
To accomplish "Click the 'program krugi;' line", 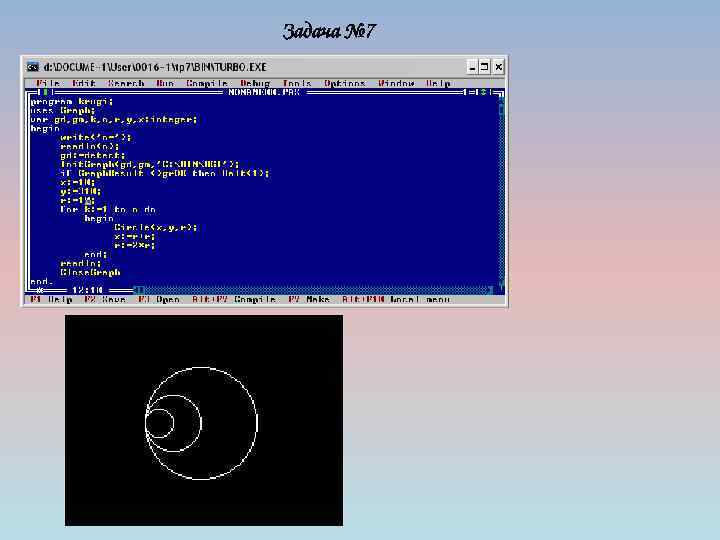I will coord(72,101).
